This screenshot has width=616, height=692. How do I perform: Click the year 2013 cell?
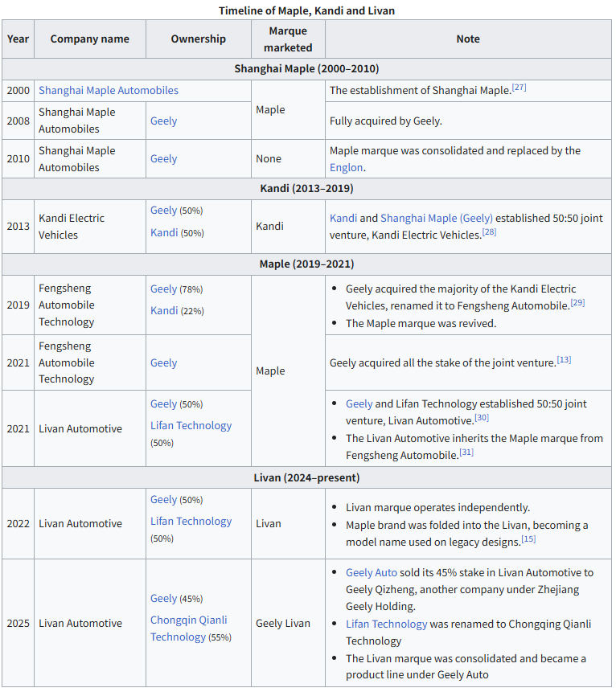point(18,227)
